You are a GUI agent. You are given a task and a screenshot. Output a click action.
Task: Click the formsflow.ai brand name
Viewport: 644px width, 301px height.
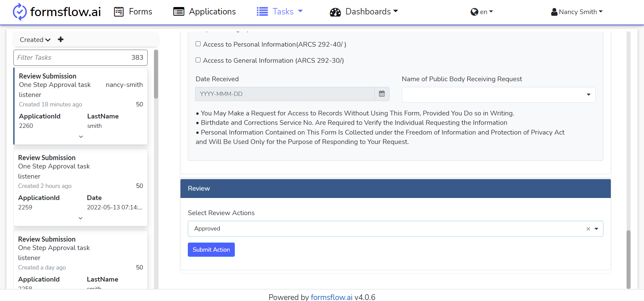point(66,12)
